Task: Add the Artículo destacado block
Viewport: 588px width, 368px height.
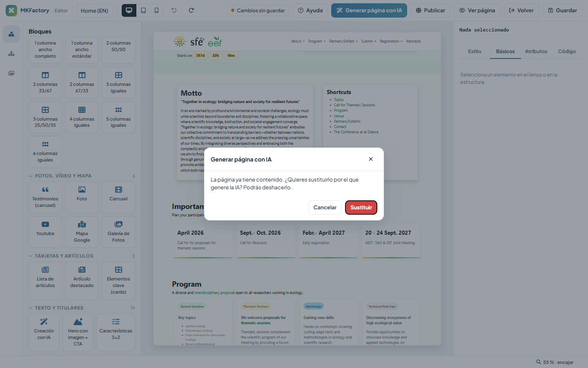Action: click(82, 281)
